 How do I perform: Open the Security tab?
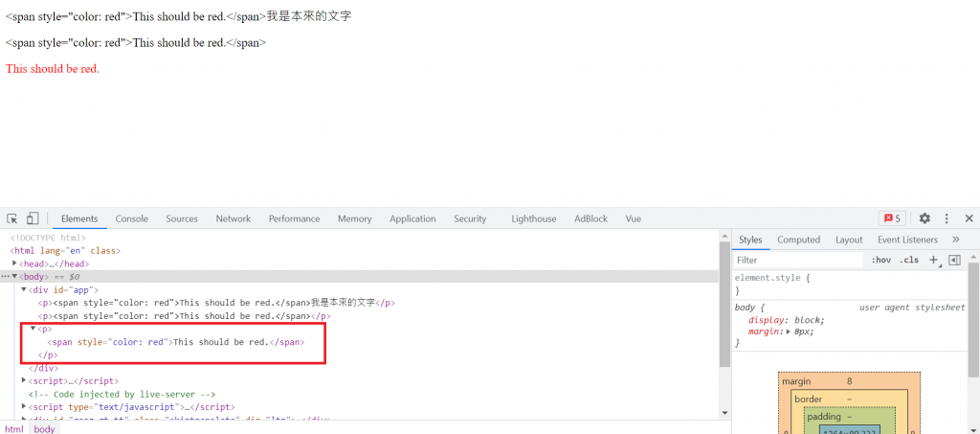[x=470, y=218]
